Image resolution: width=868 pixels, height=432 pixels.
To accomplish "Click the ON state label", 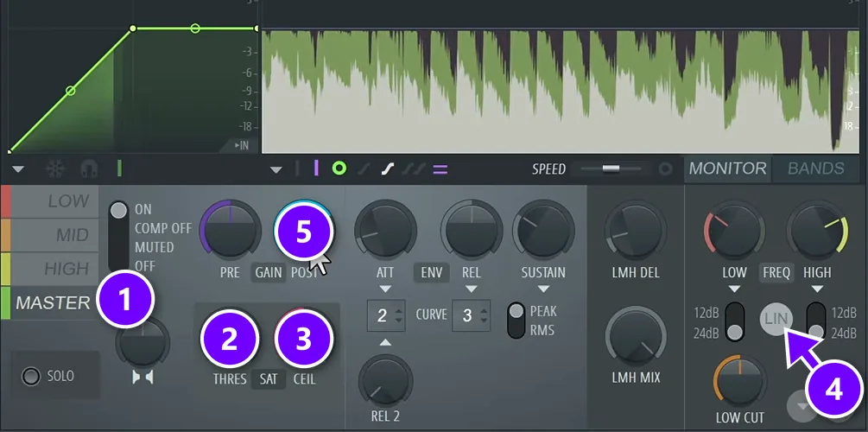I will click(143, 210).
